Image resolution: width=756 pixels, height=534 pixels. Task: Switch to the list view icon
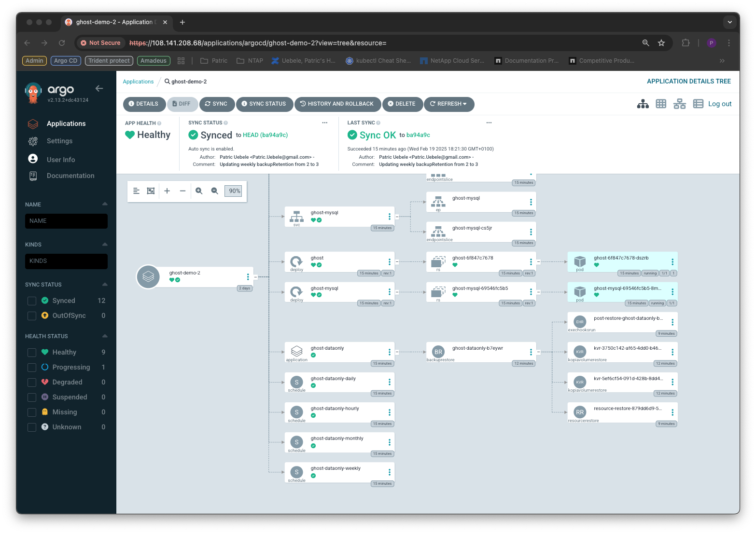698,104
